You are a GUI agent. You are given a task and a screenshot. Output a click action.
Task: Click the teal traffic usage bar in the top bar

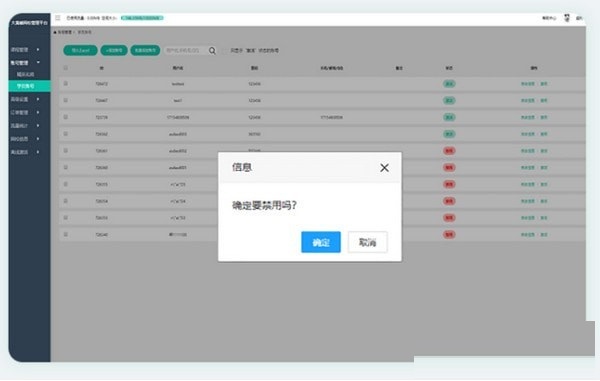(142, 18)
